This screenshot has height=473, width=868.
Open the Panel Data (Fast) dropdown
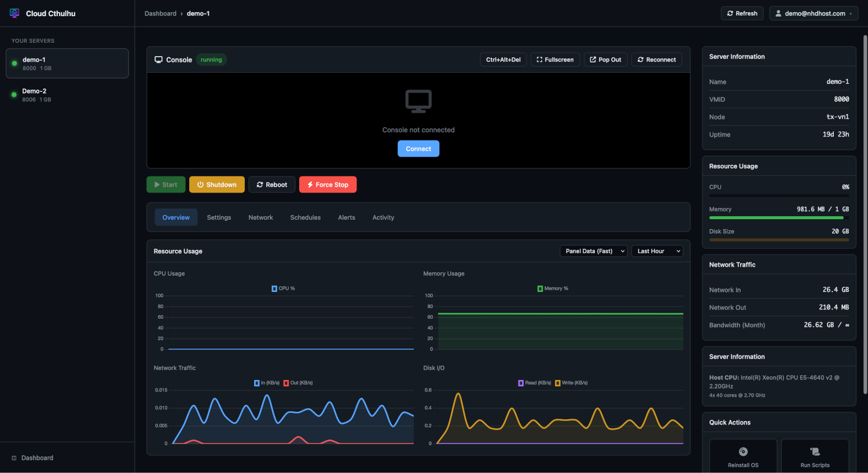[593, 251]
